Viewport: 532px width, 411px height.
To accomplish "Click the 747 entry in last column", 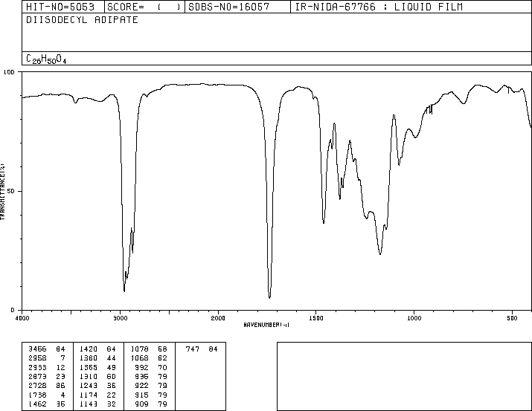I will point(193,349).
